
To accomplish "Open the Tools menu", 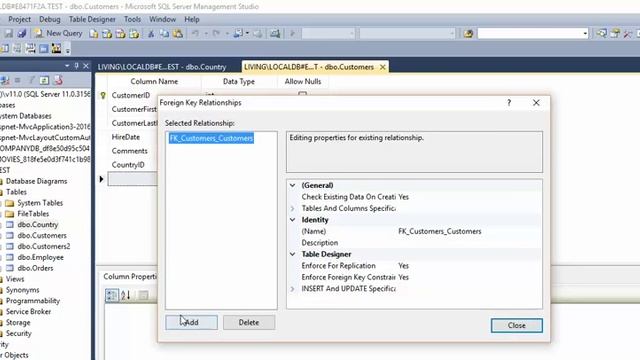I will (132, 19).
